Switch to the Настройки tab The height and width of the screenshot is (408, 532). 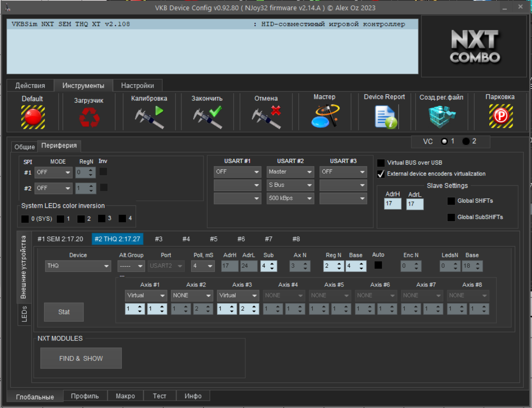(137, 86)
